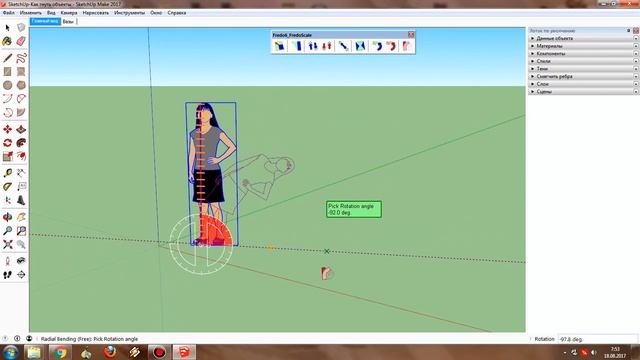Viewport: 640px width, 360px height.
Task: Activate the Walk footprints tool
Action: pos(7,275)
